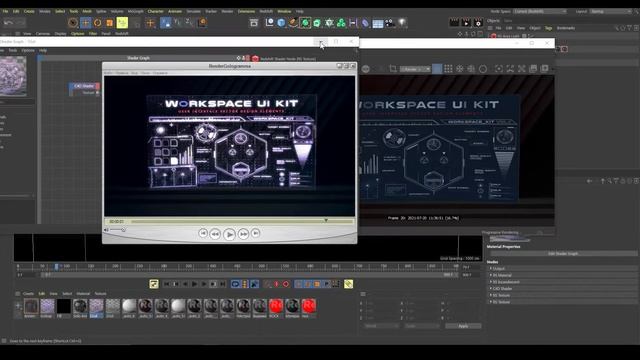The width and height of the screenshot is (640, 360).
Task: Click the C4D Shader node in the graph
Action: click(84, 86)
